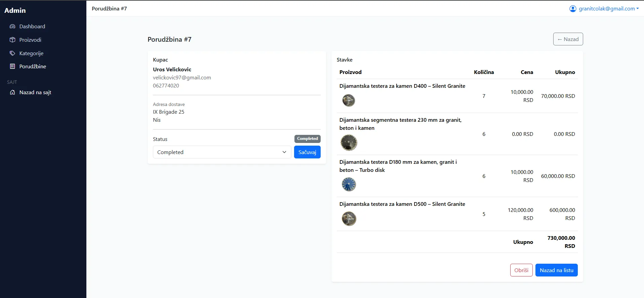
Task: Click the user avatar icon in header
Action: click(x=573, y=9)
